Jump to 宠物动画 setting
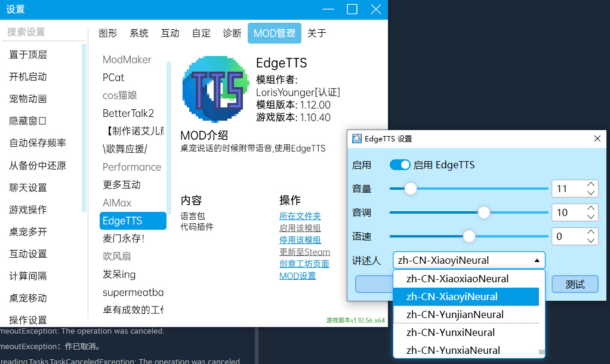610x364 pixels. click(28, 99)
